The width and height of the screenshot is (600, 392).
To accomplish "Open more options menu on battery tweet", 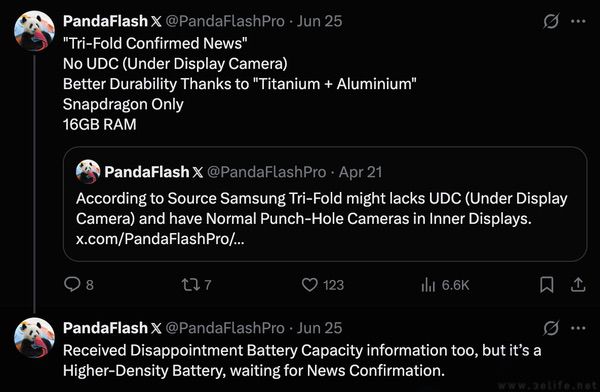I will click(578, 328).
